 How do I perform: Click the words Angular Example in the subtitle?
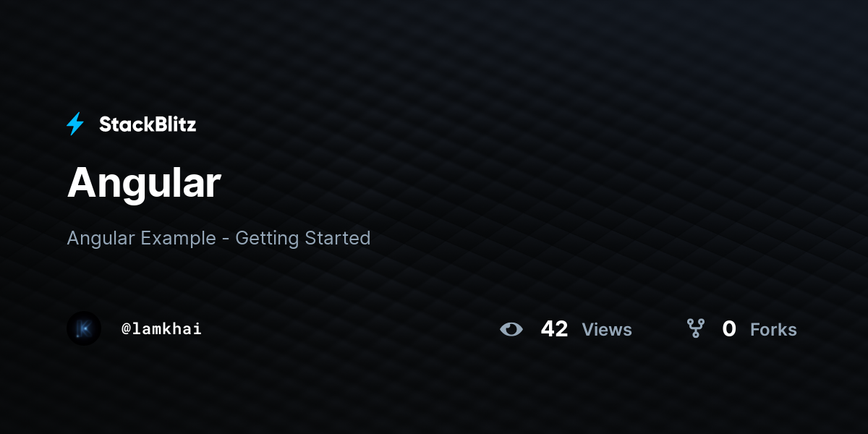pyautogui.click(x=142, y=238)
